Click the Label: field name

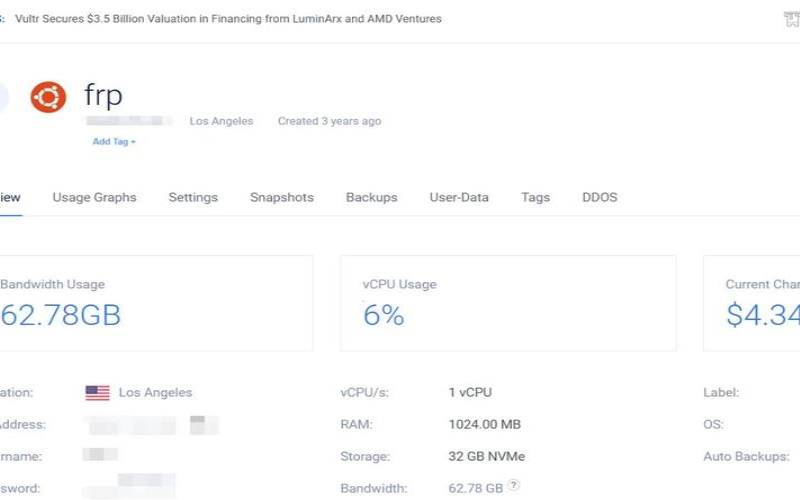[721, 392]
